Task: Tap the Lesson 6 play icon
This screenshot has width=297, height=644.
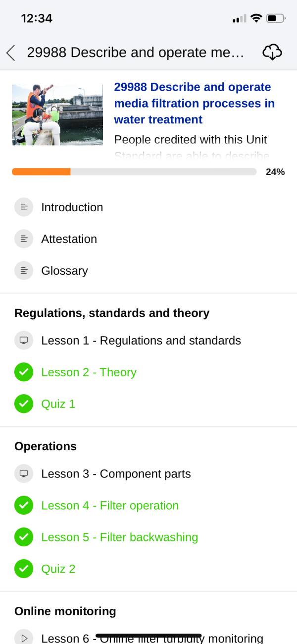Action: click(24, 638)
